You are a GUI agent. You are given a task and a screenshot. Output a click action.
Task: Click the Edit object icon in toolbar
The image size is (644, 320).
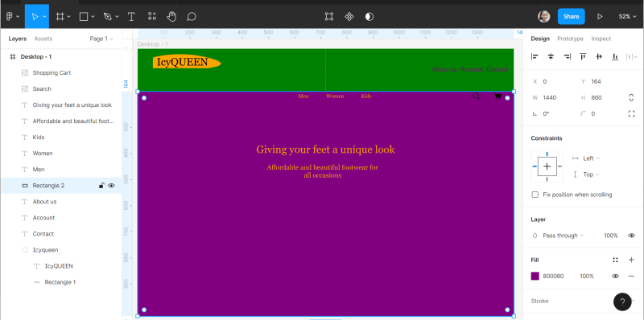click(x=329, y=16)
